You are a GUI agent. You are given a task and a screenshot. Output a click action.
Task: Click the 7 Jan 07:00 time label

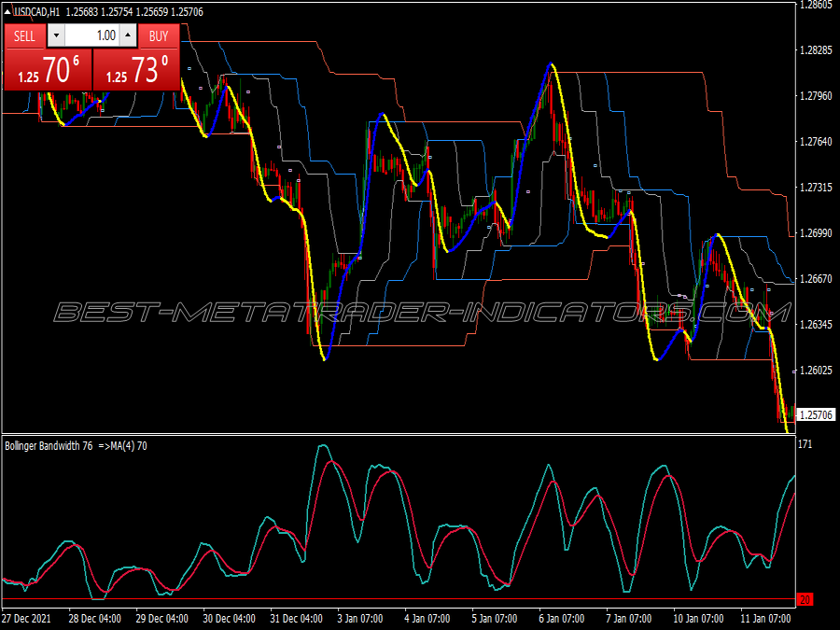coord(628,618)
